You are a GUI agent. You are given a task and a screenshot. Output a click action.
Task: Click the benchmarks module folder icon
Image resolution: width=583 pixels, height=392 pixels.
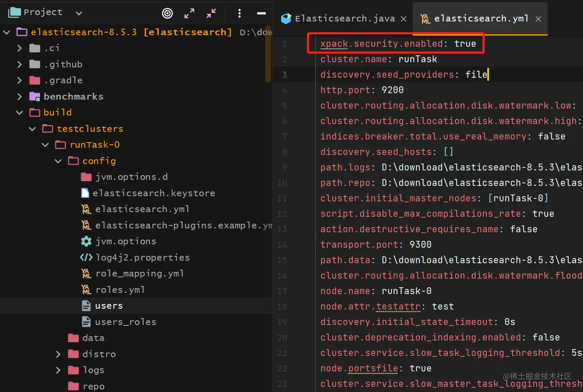coord(35,97)
